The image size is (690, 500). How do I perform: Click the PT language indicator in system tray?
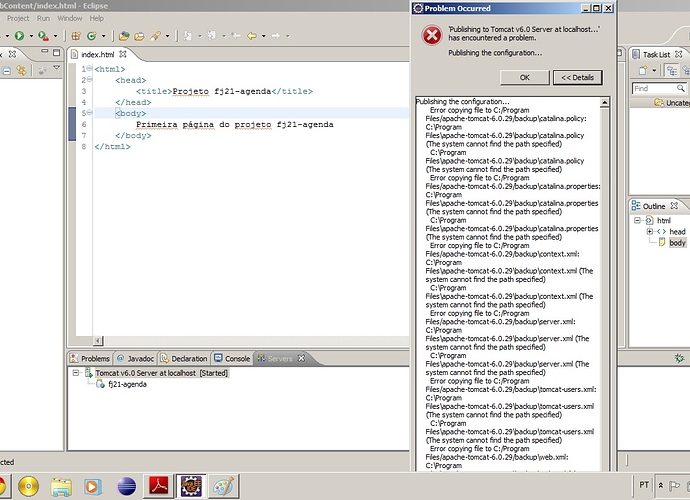click(644, 485)
